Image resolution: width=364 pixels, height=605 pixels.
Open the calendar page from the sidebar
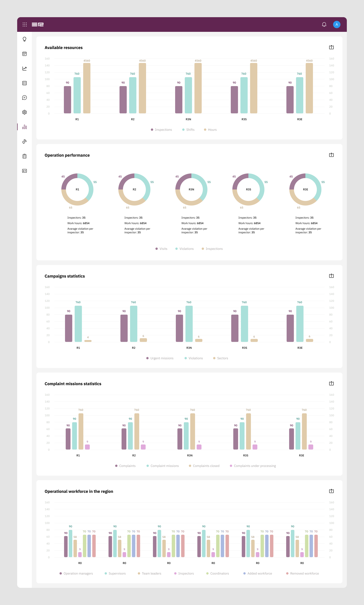coord(24,54)
